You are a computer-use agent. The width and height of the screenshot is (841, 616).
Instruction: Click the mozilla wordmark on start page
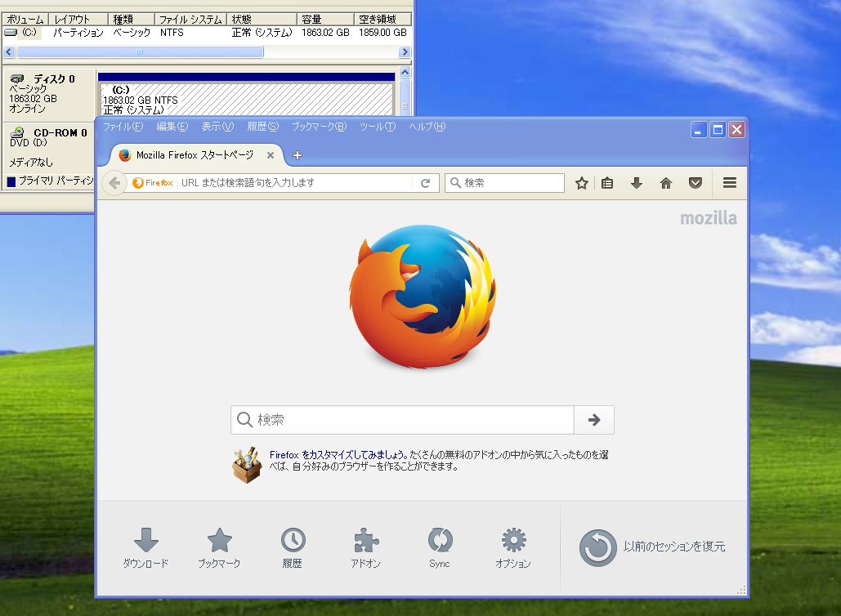[709, 217]
